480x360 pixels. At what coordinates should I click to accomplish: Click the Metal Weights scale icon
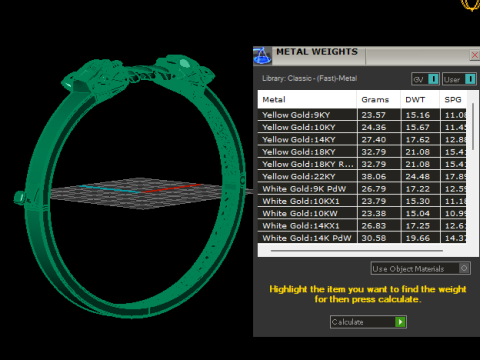tap(262, 56)
